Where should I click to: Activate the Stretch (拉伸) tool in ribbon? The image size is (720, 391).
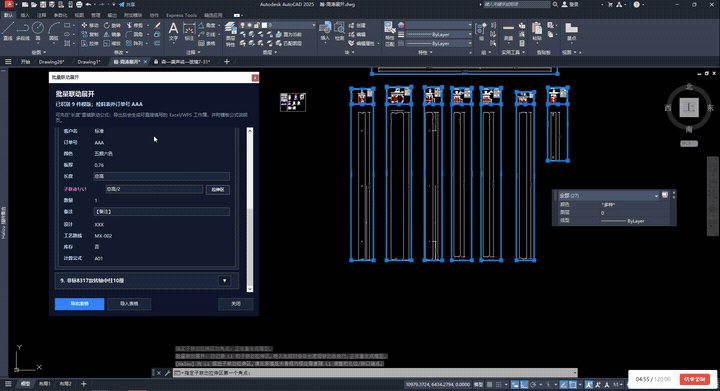[90, 43]
